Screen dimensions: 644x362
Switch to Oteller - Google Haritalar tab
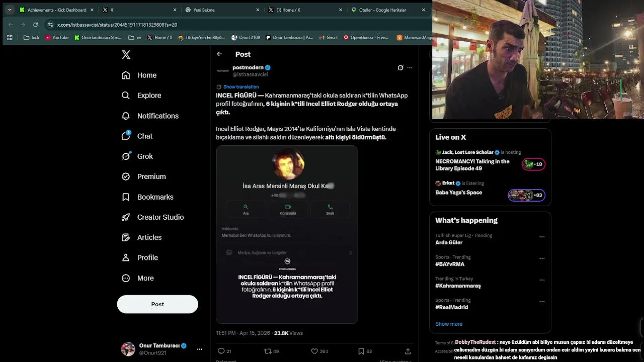[x=388, y=10]
